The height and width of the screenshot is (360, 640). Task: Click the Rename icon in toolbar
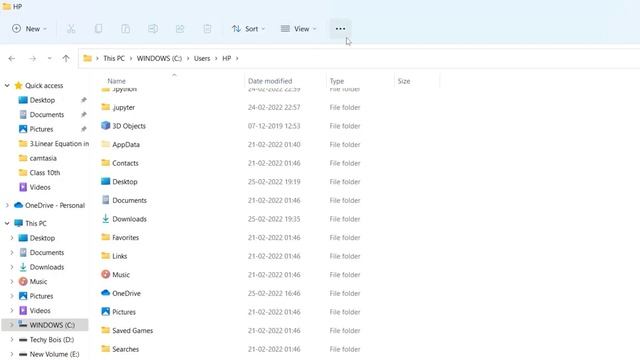153,29
